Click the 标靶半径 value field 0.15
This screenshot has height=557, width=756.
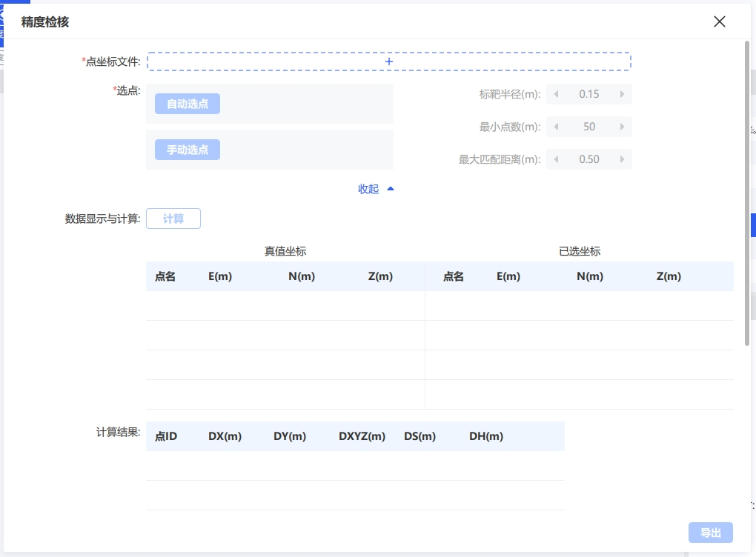click(x=589, y=94)
